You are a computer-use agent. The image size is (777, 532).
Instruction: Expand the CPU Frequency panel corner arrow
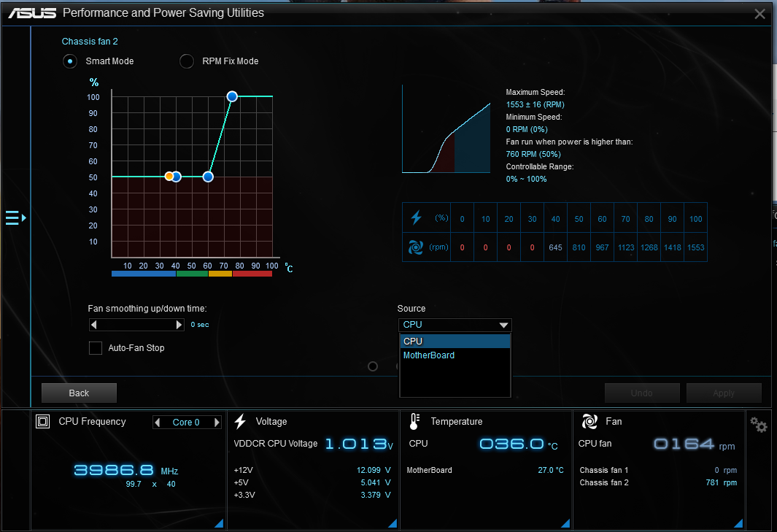[219, 523]
